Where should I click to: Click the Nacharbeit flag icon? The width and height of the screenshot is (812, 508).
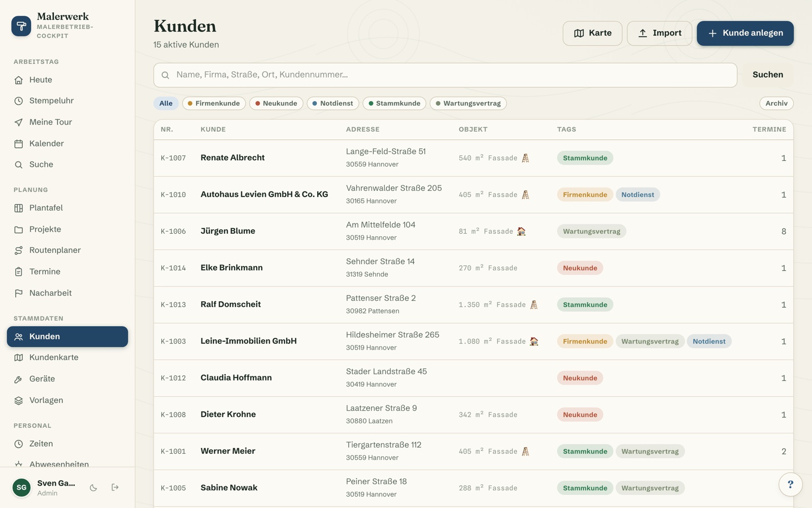pos(19,293)
